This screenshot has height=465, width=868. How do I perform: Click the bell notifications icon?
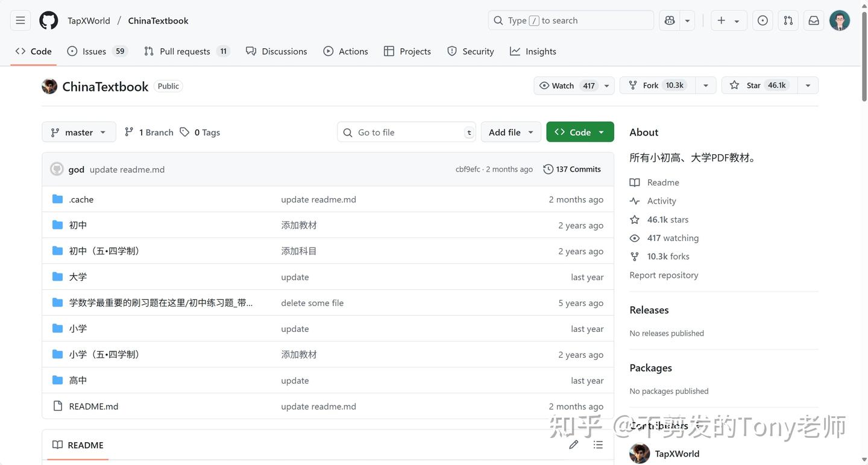coord(813,20)
